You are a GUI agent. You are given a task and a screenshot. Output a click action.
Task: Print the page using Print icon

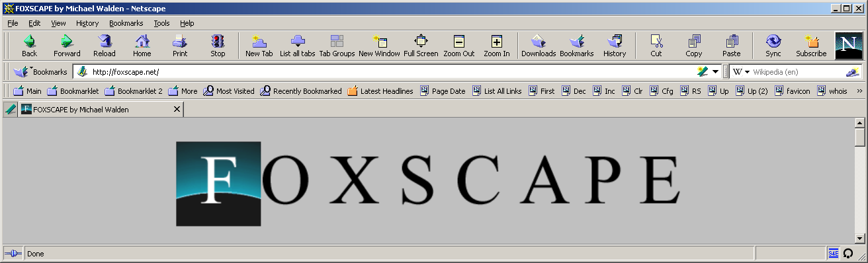(x=180, y=46)
